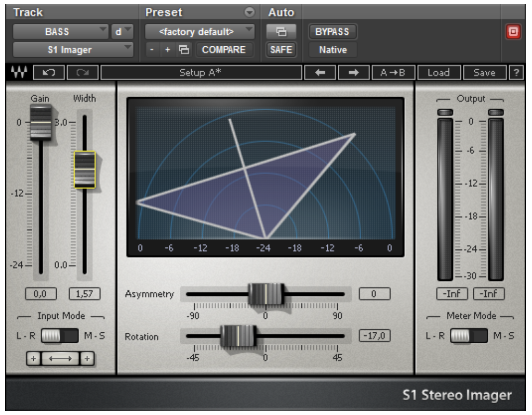The width and height of the screenshot is (532, 415).
Task: Click the Load button
Action: coord(438,73)
